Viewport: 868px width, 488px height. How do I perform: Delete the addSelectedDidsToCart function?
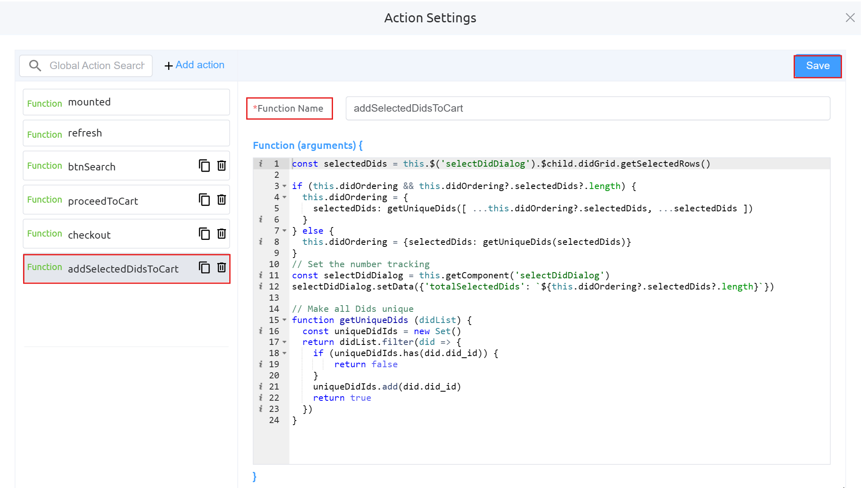[221, 268]
